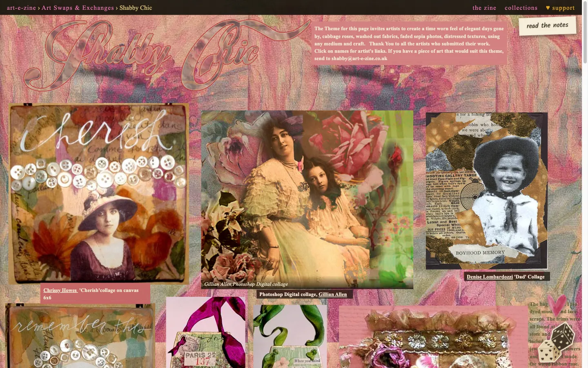This screenshot has width=588, height=368.
Task: Click the "'Dad' Collage" caption text
Action: 530,277
